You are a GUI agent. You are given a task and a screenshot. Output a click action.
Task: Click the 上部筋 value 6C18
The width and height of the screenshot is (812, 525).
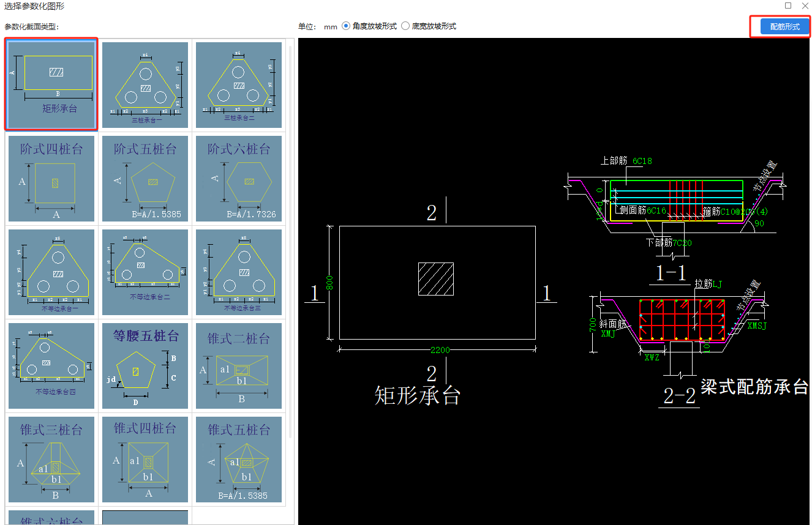coord(642,162)
